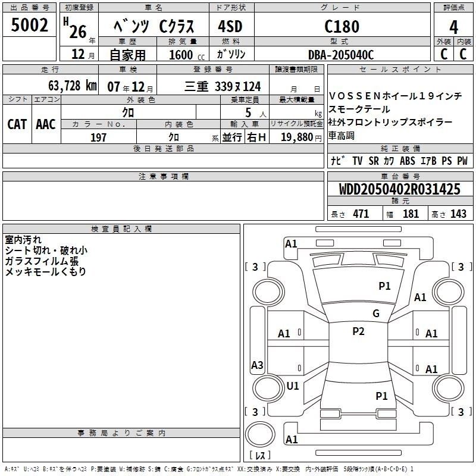Click the ABS equipment label
476x476 pixels.
tap(408, 161)
